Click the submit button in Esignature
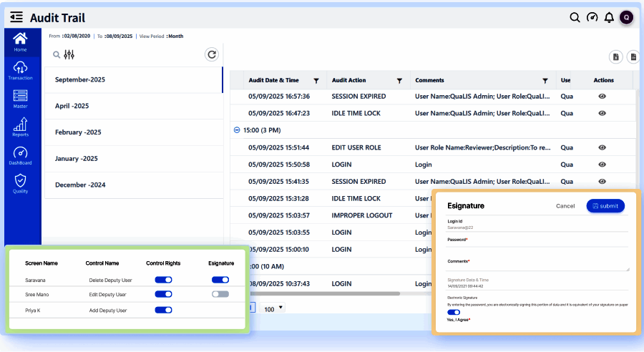Screen dimensions: 644x352 tap(605, 206)
